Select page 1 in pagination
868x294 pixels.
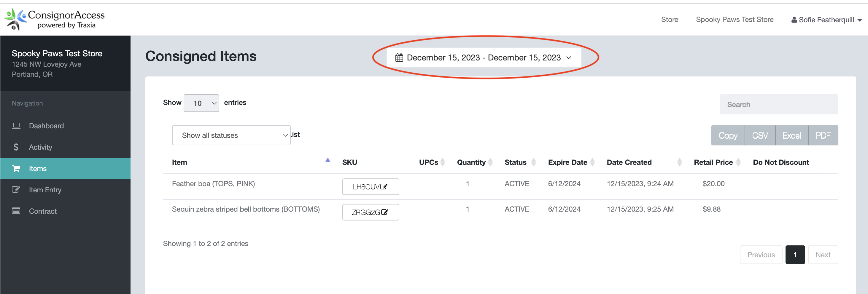(x=795, y=255)
